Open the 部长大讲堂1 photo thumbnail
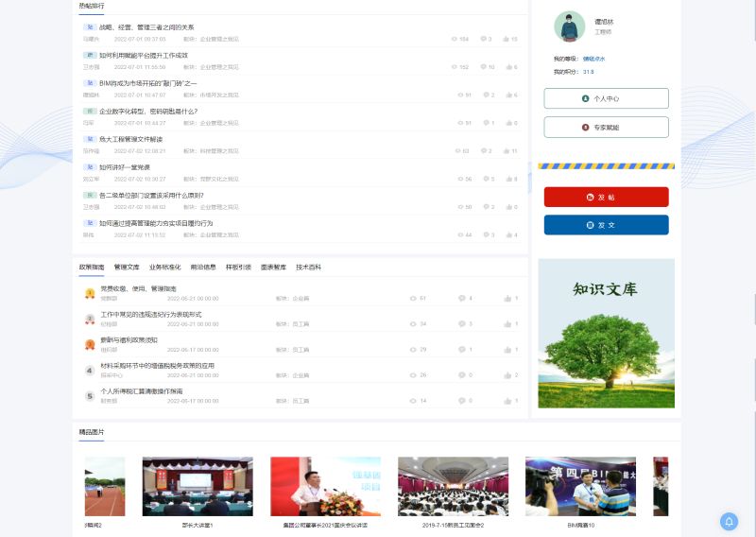Image resolution: width=756 pixels, height=537 pixels. point(198,486)
